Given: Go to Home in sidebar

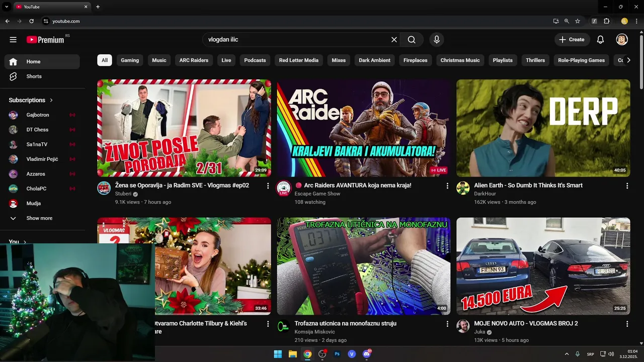Looking at the screenshot, I should pyautogui.click(x=42, y=62).
